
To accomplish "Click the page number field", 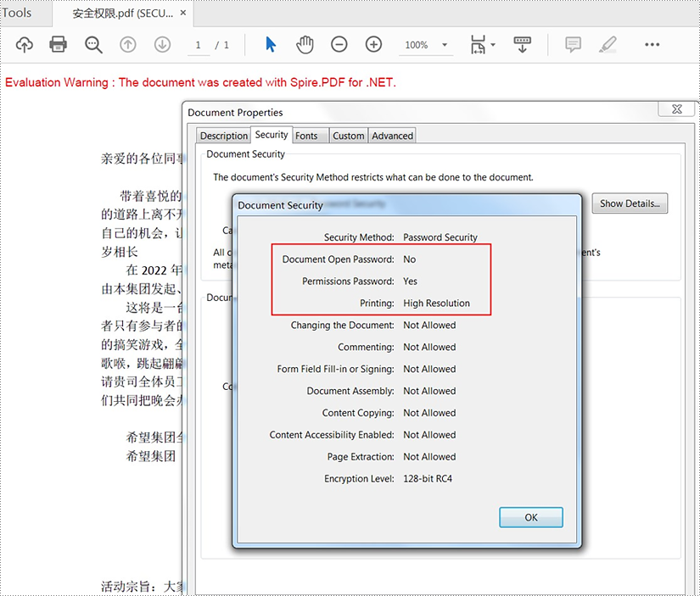I will click(x=199, y=45).
